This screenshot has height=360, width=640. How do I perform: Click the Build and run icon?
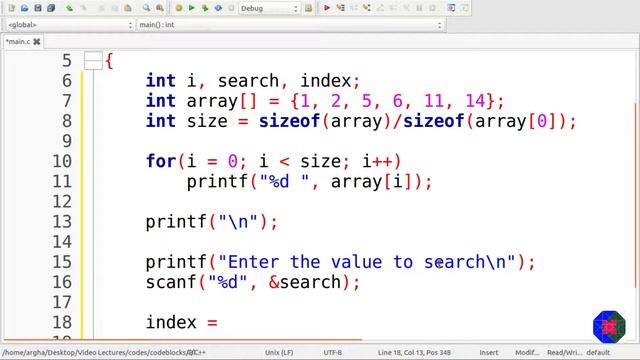coord(205,8)
